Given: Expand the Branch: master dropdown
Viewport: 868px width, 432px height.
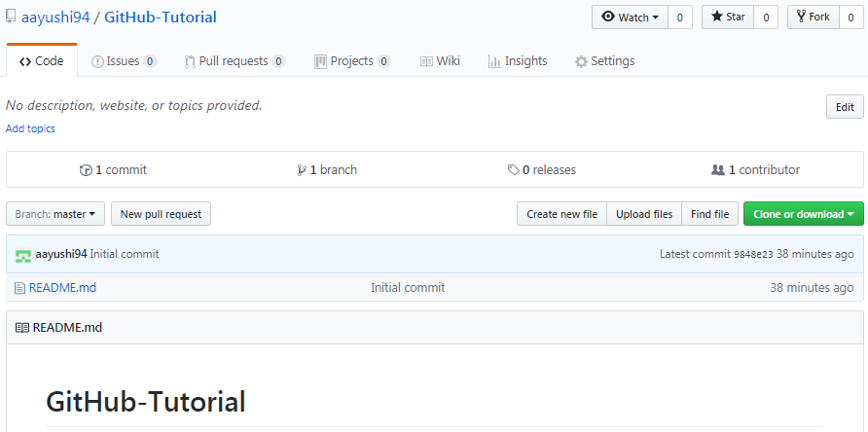Looking at the screenshot, I should tap(55, 214).
